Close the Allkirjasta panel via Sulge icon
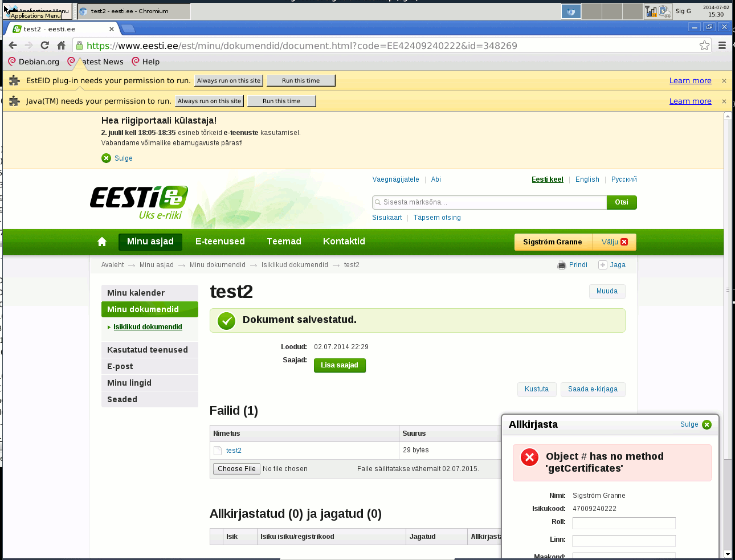 pos(707,424)
